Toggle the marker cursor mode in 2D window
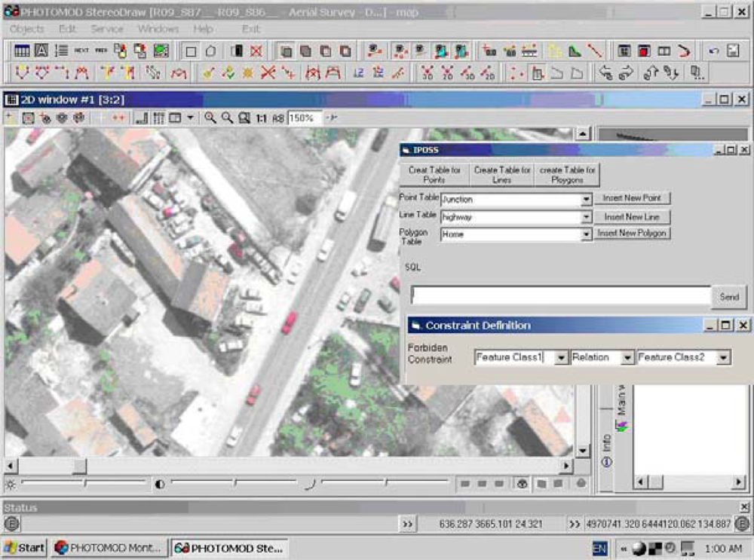 tap(11, 118)
